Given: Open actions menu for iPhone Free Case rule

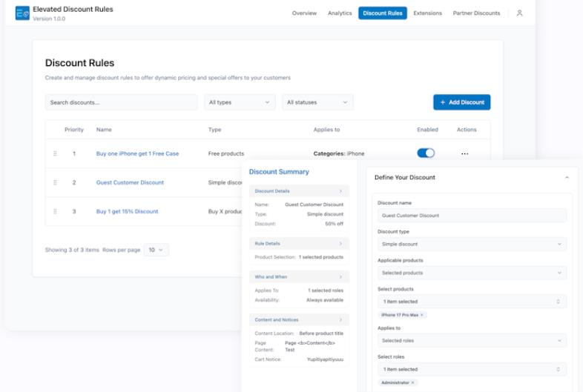Looking at the screenshot, I should coord(465,154).
